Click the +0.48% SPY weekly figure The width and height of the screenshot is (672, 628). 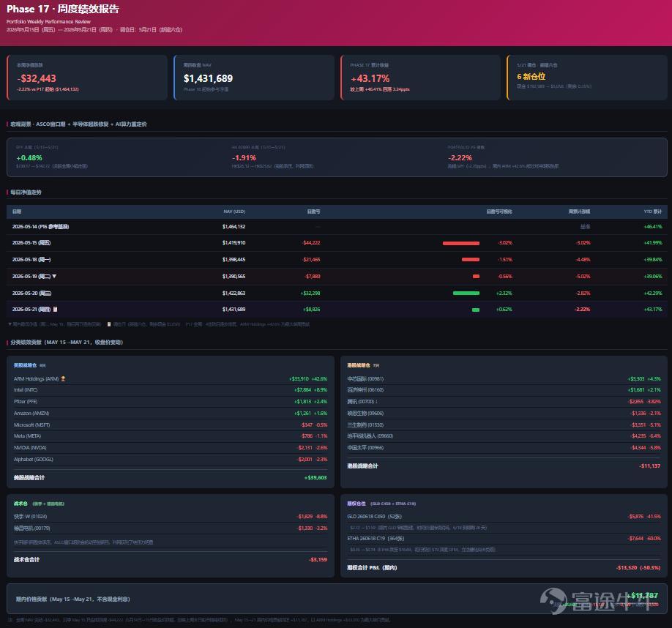[29, 157]
